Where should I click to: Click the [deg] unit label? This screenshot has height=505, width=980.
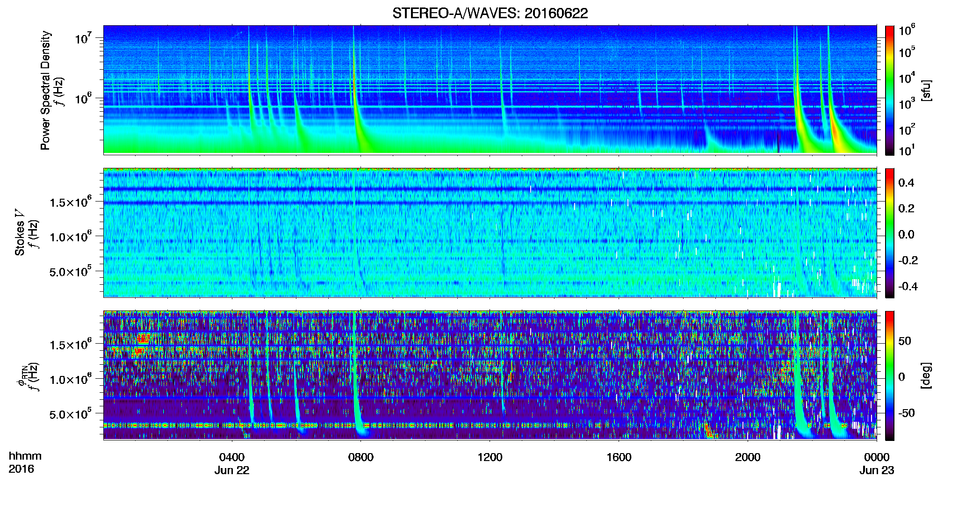(x=926, y=375)
